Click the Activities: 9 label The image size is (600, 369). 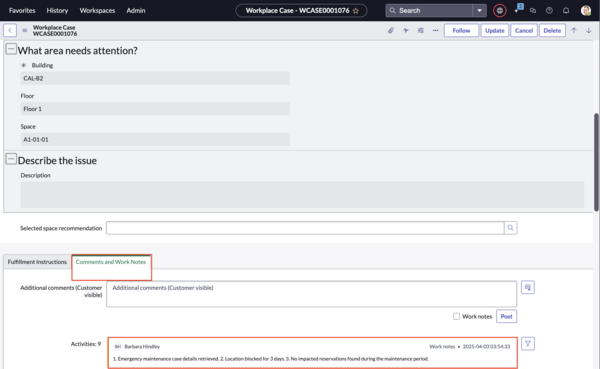(86, 344)
